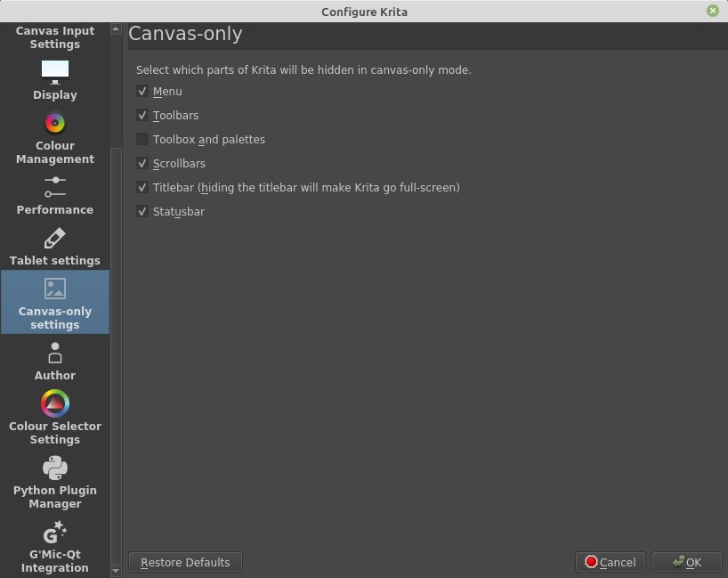Screen dimensions: 728x578
Task: Open the Display settings monitor icon
Action: tap(55, 72)
